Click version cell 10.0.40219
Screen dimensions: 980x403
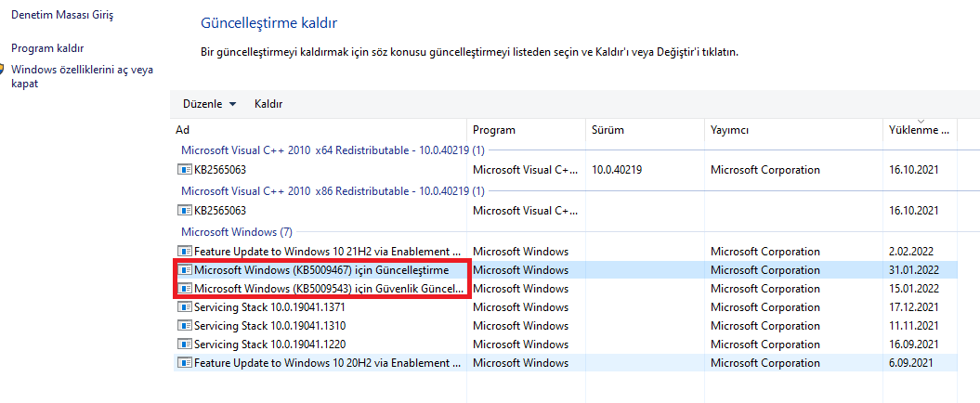pos(617,169)
